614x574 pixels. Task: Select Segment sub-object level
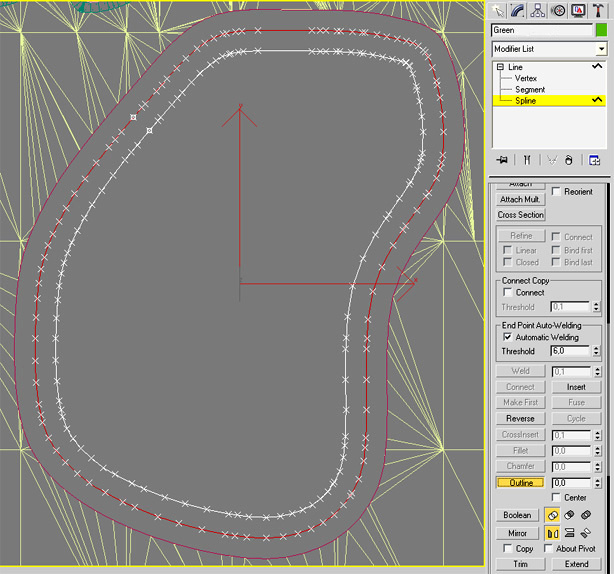530,89
